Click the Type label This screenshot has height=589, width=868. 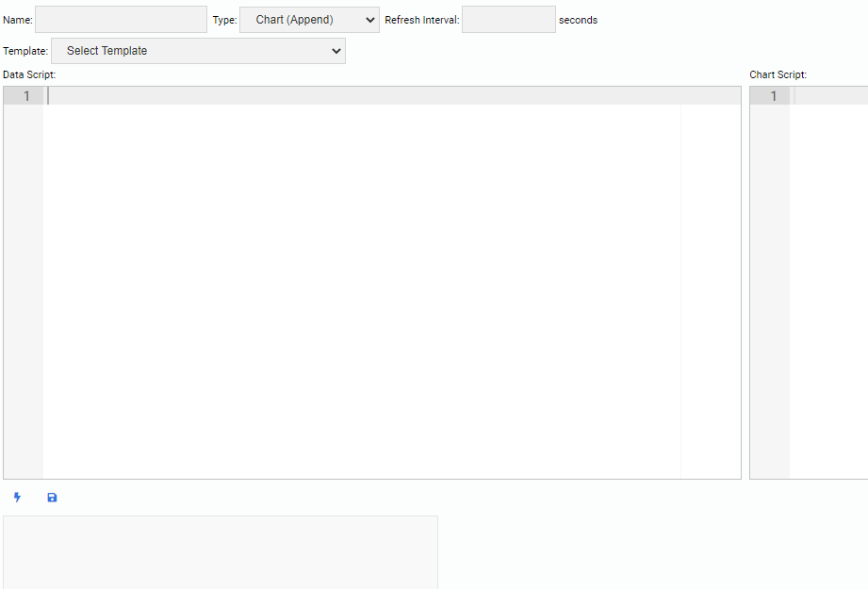click(223, 19)
